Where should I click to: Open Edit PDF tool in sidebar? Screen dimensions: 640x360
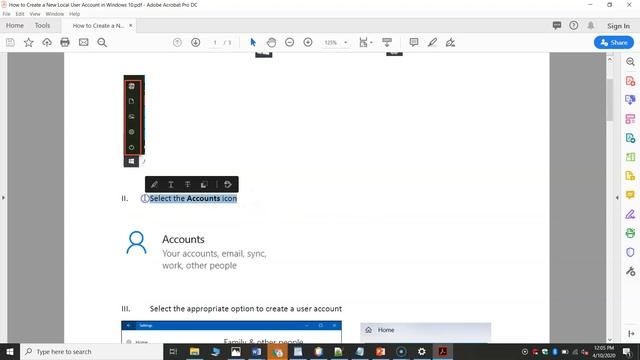pos(630,119)
